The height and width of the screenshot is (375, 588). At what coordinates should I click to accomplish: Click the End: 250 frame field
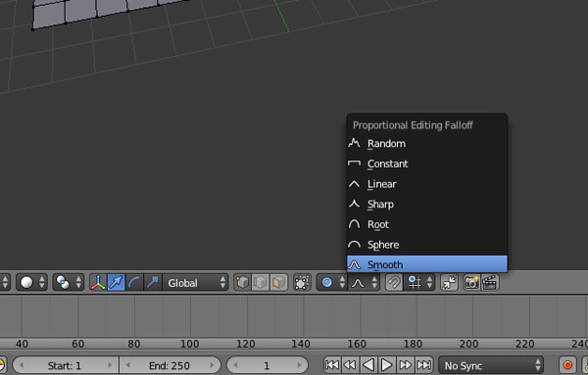point(171,365)
